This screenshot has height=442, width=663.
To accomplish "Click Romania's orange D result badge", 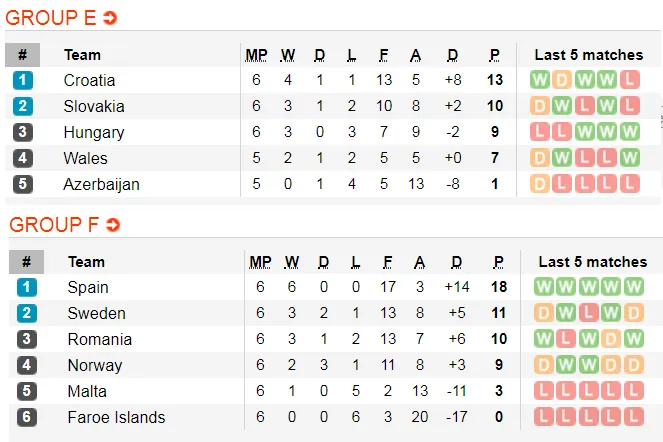I will (x=610, y=339).
